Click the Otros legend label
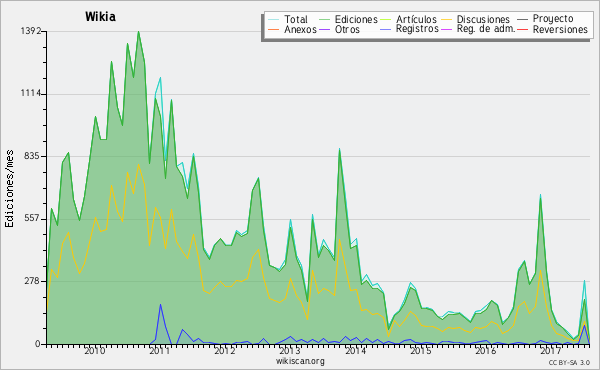Image resolution: width=600 pixels, height=370 pixels. [x=347, y=29]
